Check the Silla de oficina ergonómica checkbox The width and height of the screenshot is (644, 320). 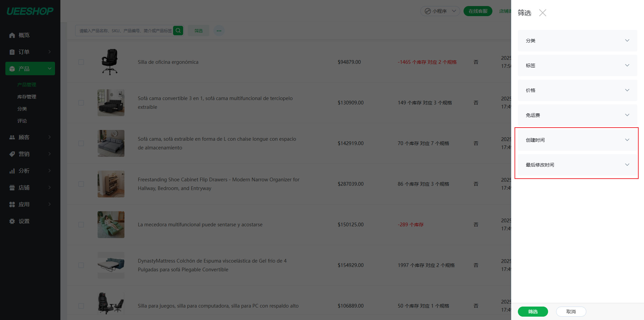coord(81,62)
